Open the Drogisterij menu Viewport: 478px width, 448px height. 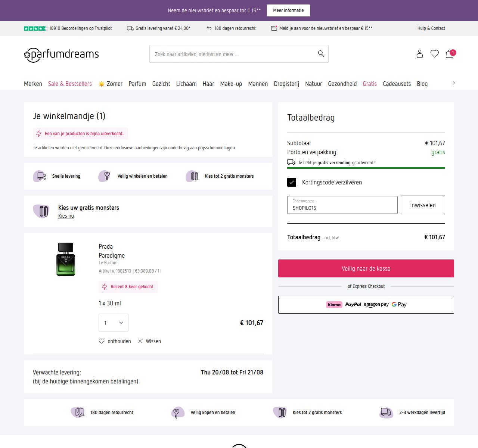coord(286,84)
